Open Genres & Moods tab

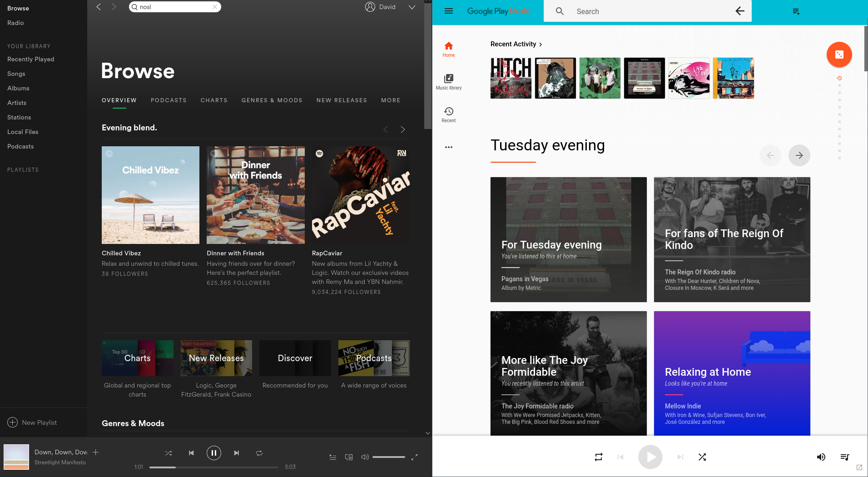coord(272,100)
